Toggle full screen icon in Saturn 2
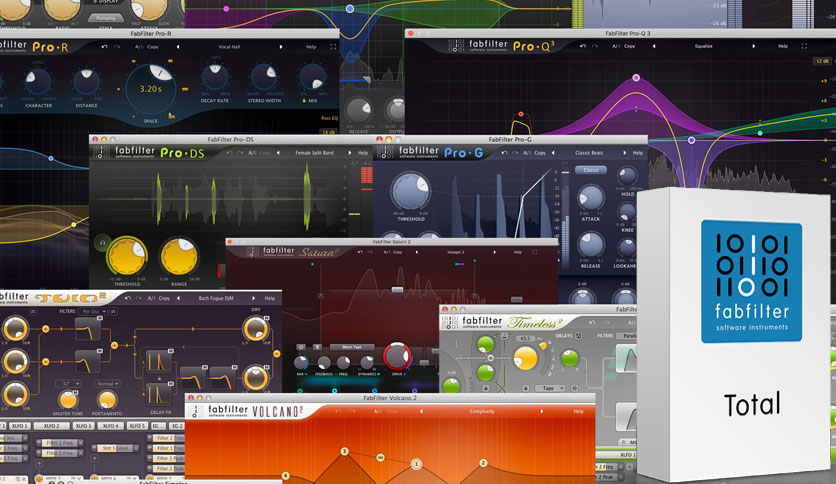The image size is (836, 484). [x=535, y=252]
